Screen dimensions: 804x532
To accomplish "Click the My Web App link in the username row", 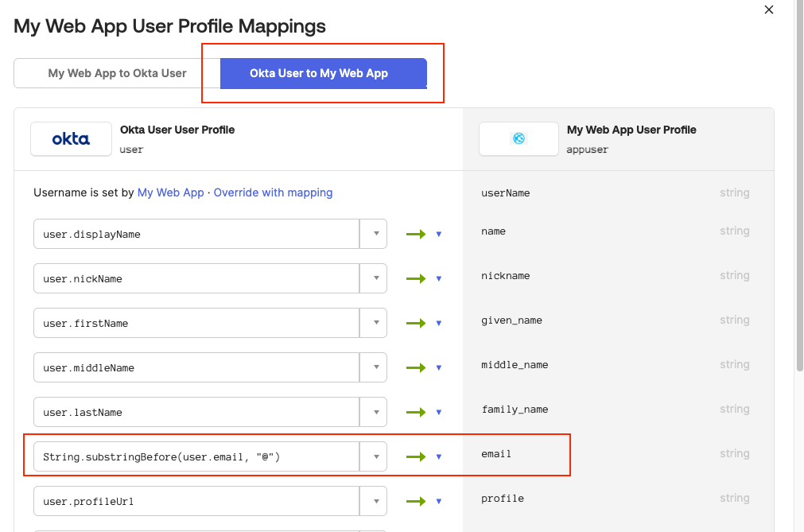I will coord(170,192).
